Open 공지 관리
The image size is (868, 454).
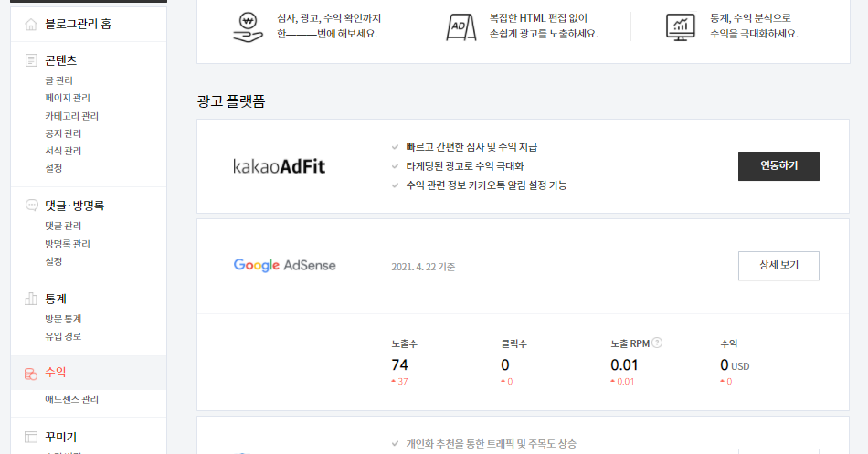click(x=63, y=133)
